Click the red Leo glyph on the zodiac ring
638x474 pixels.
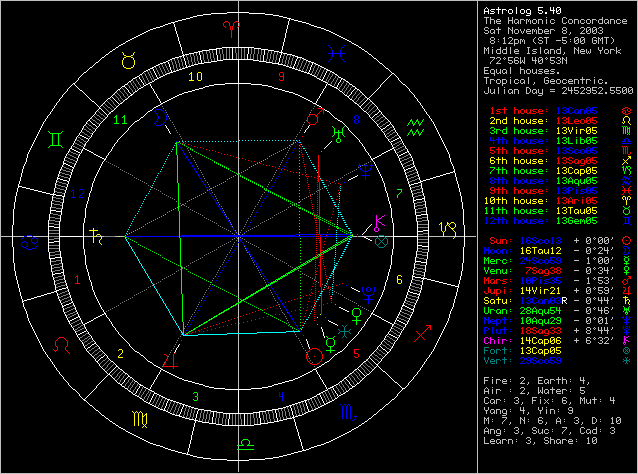click(61, 345)
